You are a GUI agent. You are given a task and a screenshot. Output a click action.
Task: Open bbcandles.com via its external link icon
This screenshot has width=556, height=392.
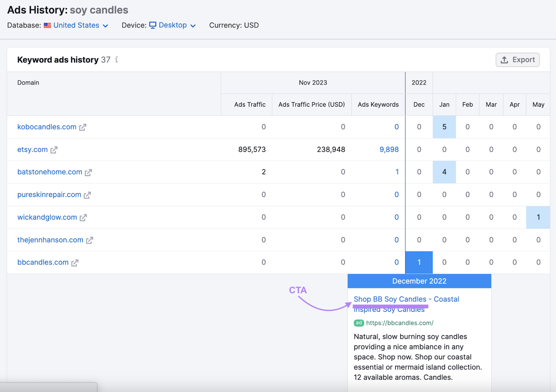pyautogui.click(x=74, y=263)
